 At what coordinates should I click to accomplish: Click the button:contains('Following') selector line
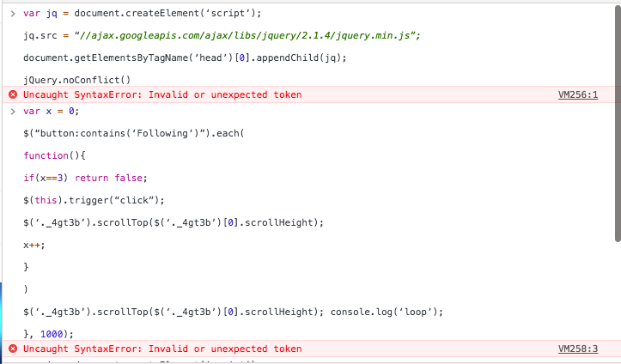tap(134, 134)
